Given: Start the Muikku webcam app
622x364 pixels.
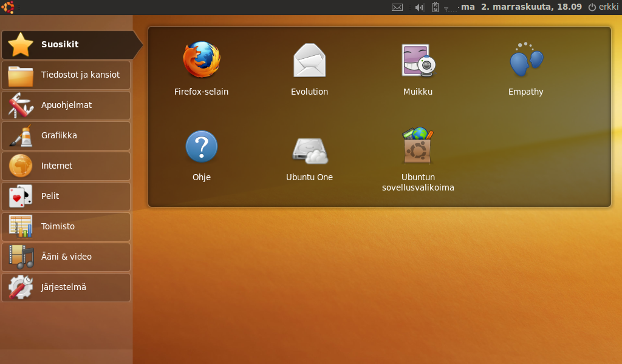Looking at the screenshot, I should coord(418,60).
